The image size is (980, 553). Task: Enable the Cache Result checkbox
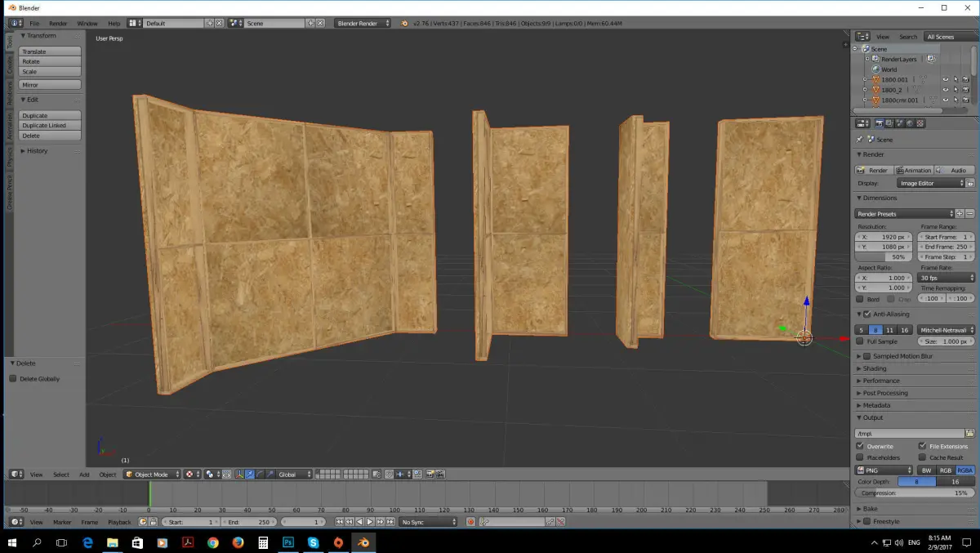[x=922, y=457]
